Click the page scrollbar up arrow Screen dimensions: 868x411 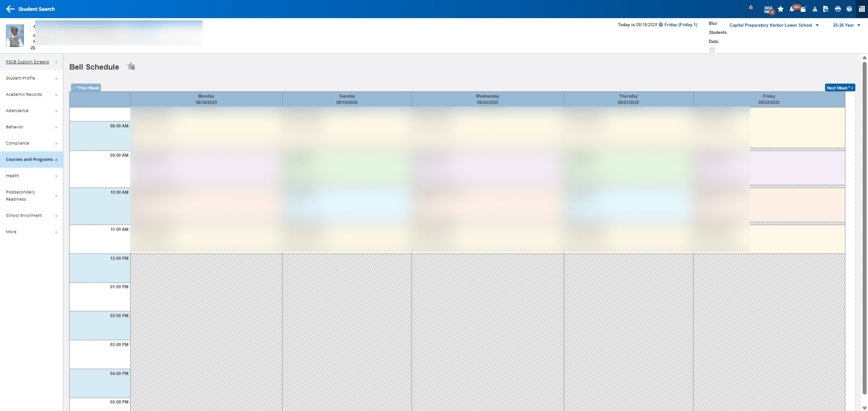tap(864, 58)
